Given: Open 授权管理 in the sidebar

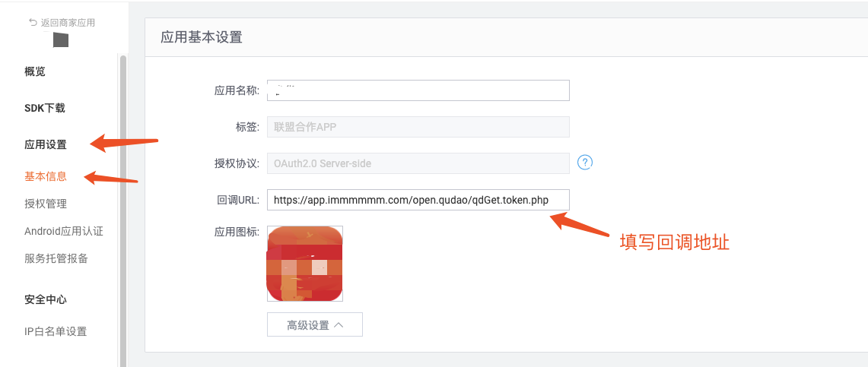Looking at the screenshot, I should pos(46,204).
